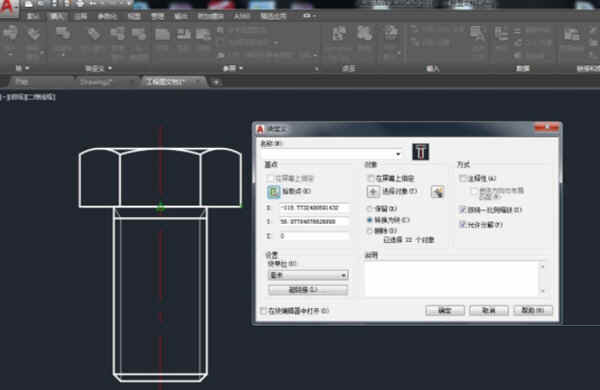This screenshot has height=390, width=600.
Task: Expand the 参照 ribbon panel
Action: click(x=233, y=69)
